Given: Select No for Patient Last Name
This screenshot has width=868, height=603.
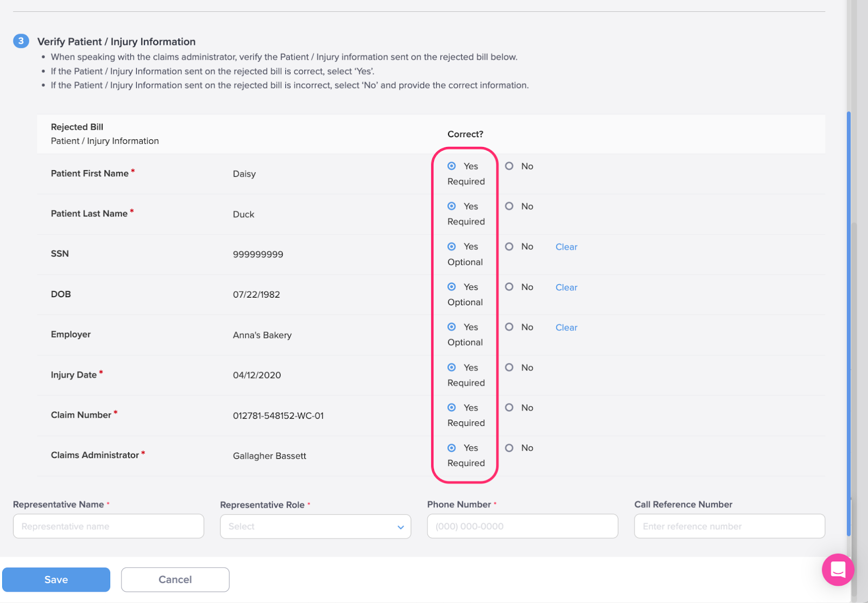Looking at the screenshot, I should click(x=509, y=206).
